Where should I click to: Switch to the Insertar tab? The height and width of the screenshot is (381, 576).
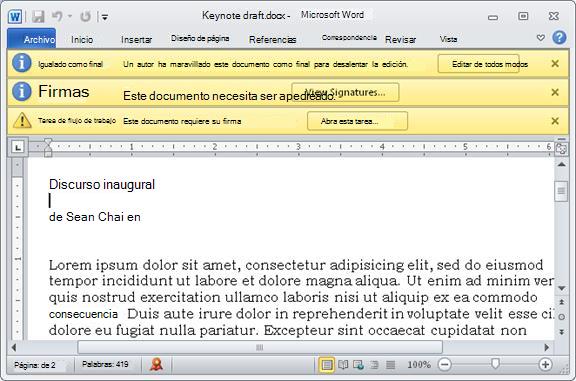click(x=136, y=39)
